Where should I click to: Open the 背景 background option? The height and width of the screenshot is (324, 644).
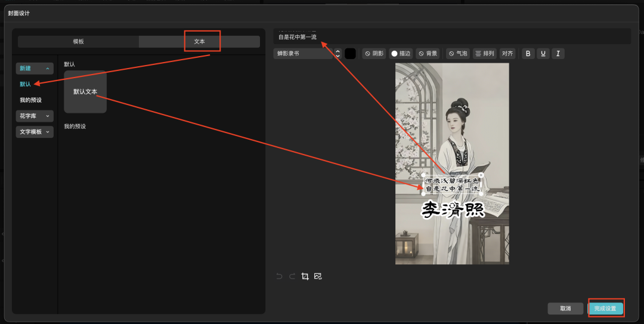point(428,54)
